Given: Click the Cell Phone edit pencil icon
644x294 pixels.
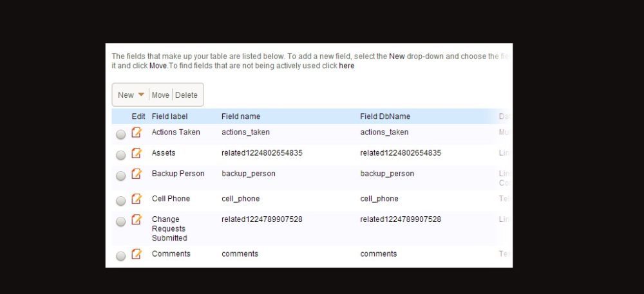Looking at the screenshot, I should [136, 199].
